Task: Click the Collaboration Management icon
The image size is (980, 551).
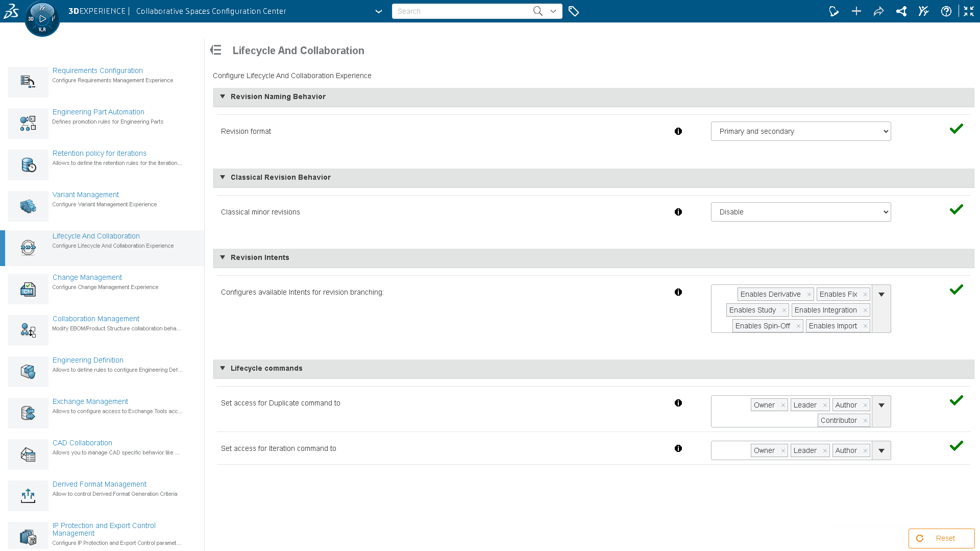Action: 28,330
